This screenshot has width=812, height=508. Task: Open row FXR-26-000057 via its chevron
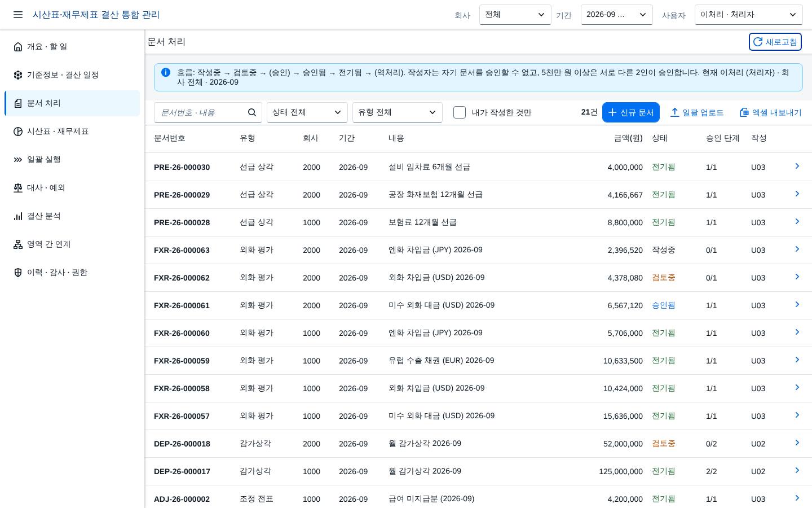[797, 415]
